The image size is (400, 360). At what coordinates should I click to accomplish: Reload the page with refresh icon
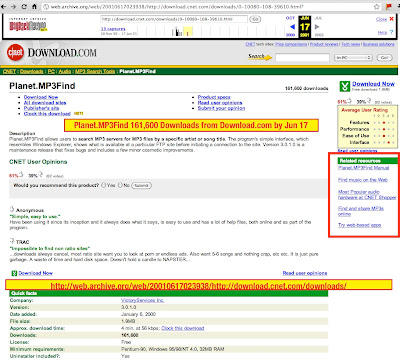pos(24,6)
